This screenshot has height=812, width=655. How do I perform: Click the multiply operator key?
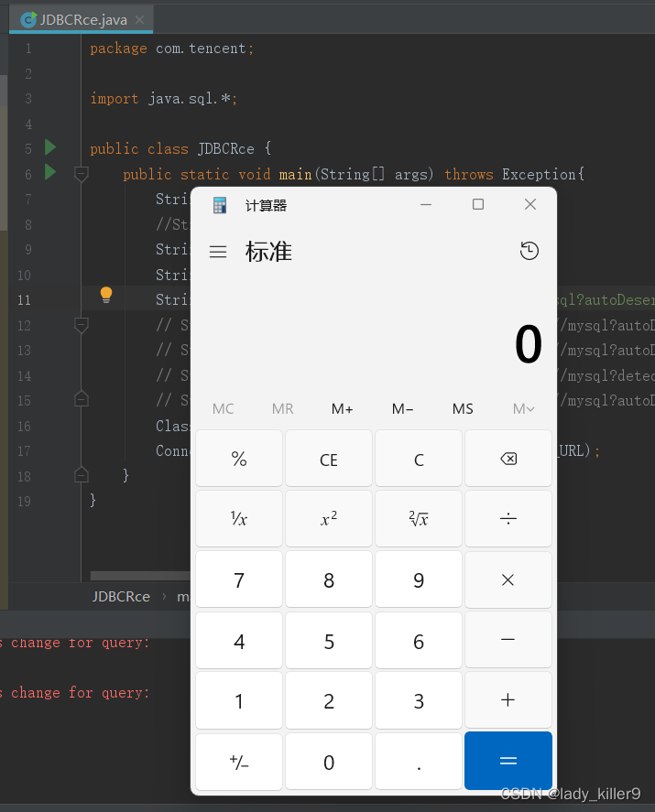click(x=508, y=580)
